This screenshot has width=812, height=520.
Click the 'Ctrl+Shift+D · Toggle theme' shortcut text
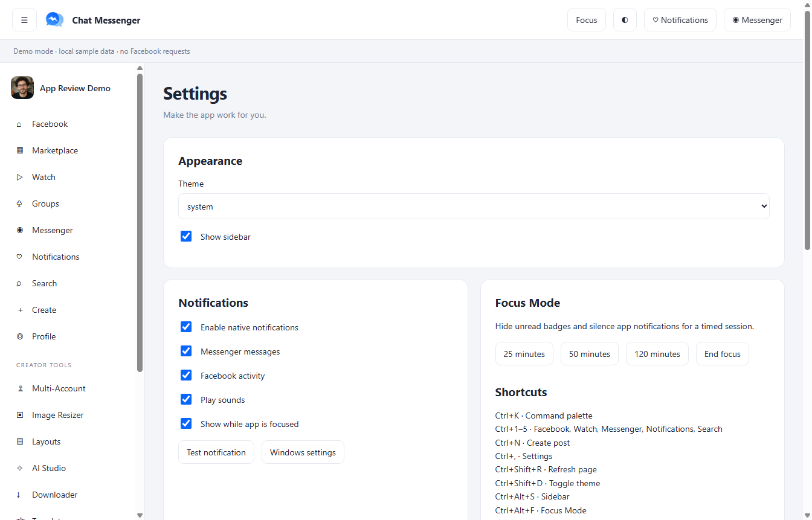547,483
